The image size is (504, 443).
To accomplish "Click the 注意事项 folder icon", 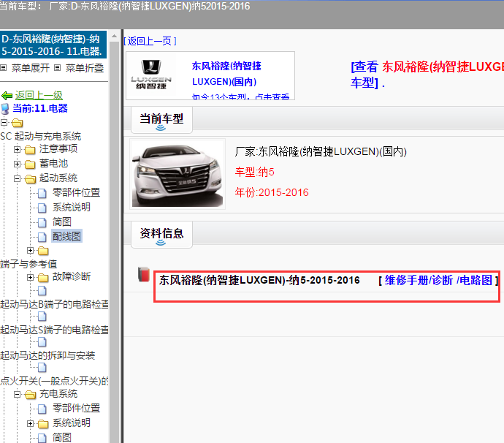I will tap(30, 150).
